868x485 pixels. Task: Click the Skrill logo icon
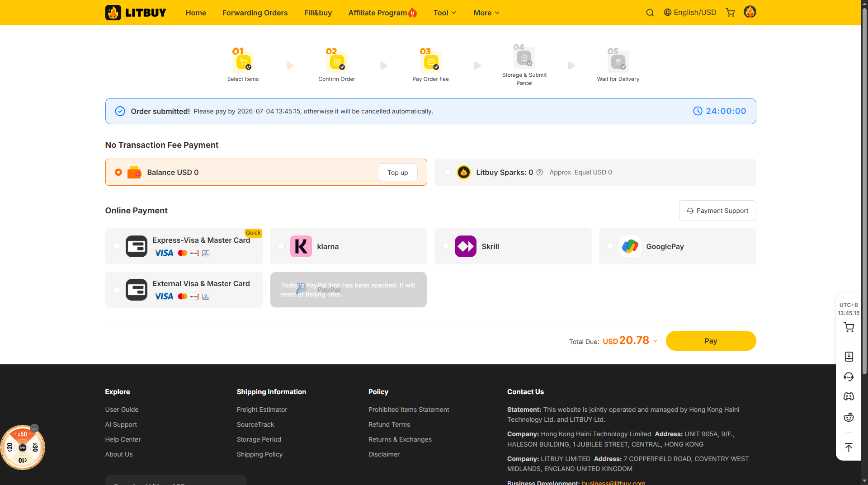coord(466,246)
